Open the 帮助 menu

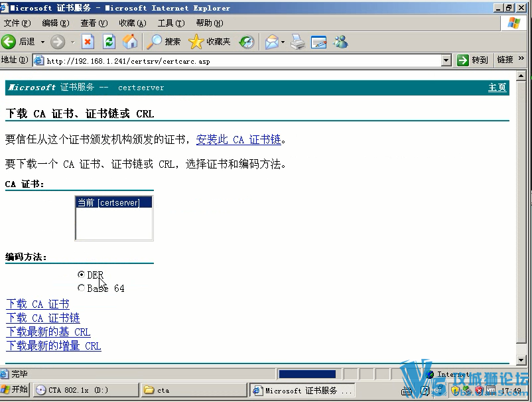210,23
